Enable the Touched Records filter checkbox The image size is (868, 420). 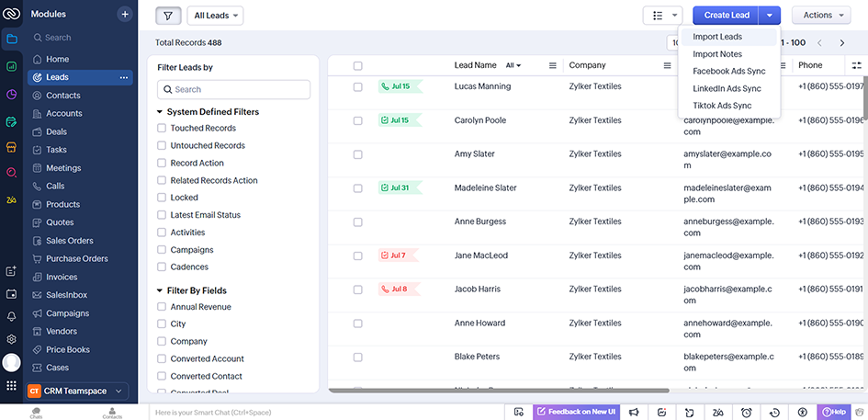162,129
